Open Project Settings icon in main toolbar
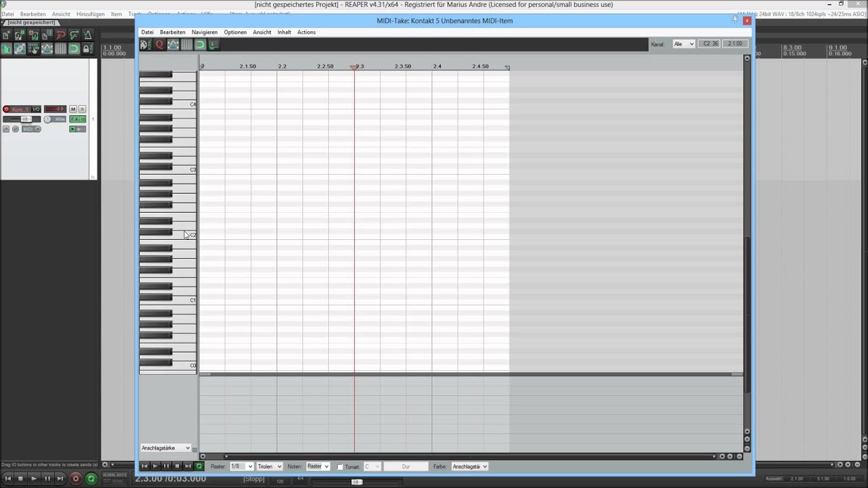The height and width of the screenshot is (488, 868). (x=47, y=35)
